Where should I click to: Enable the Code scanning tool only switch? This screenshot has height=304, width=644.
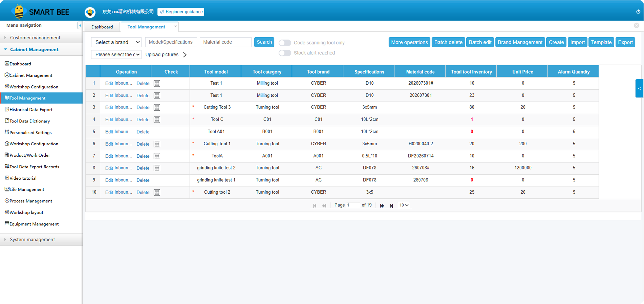tap(285, 43)
